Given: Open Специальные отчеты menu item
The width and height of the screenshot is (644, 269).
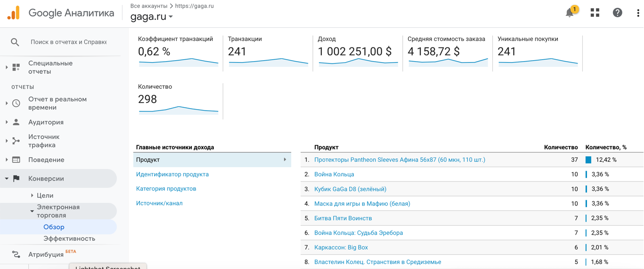Looking at the screenshot, I should point(50,67).
